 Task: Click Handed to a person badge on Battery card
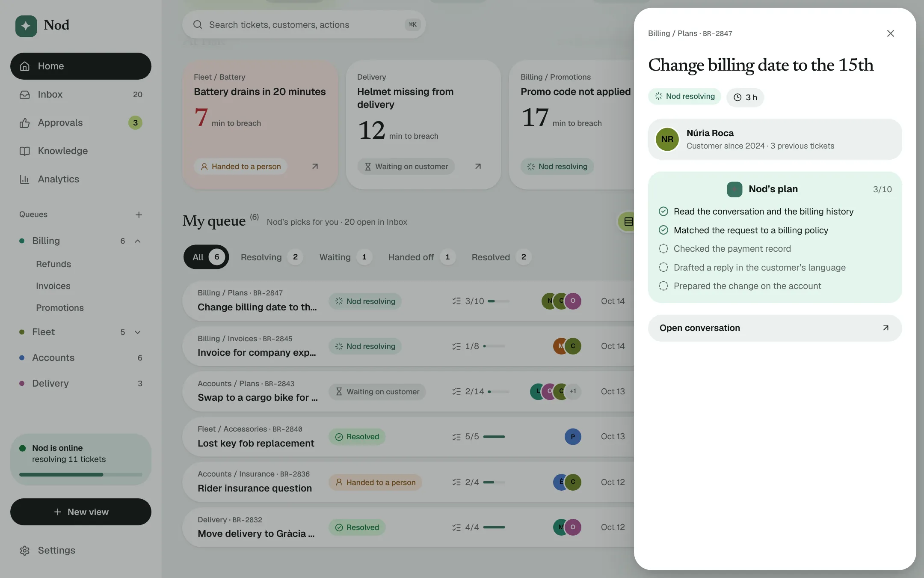pyautogui.click(x=241, y=167)
